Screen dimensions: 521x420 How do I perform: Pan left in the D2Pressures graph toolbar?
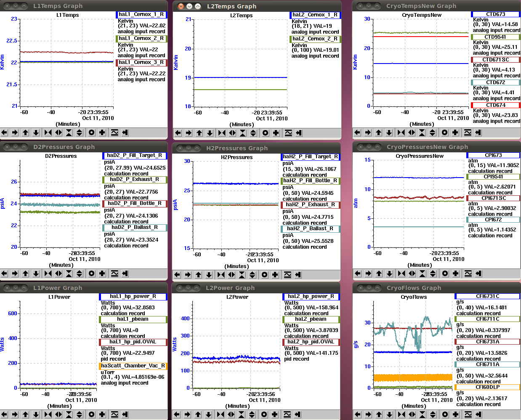[x=5, y=274]
